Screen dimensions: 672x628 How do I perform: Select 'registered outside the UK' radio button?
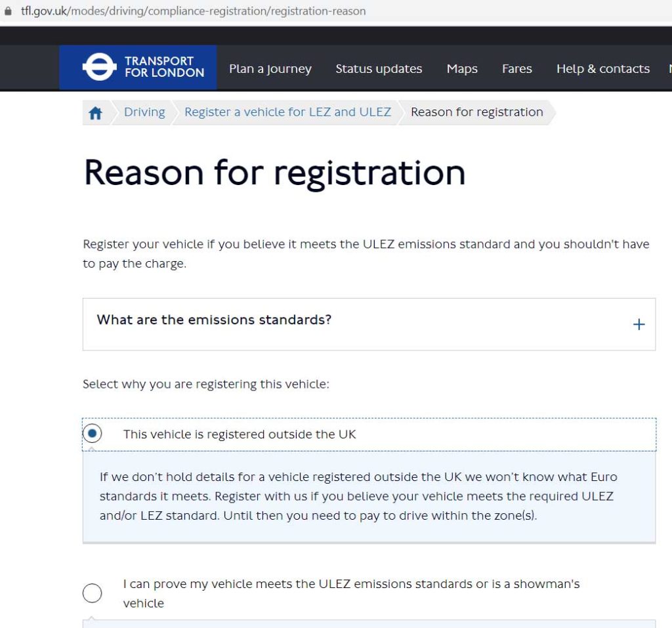[x=92, y=433]
